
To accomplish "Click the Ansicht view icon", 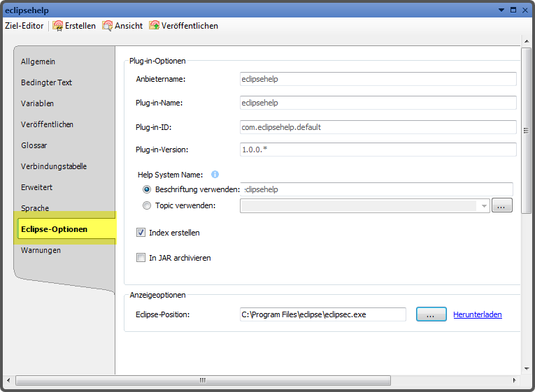I will tap(108, 26).
